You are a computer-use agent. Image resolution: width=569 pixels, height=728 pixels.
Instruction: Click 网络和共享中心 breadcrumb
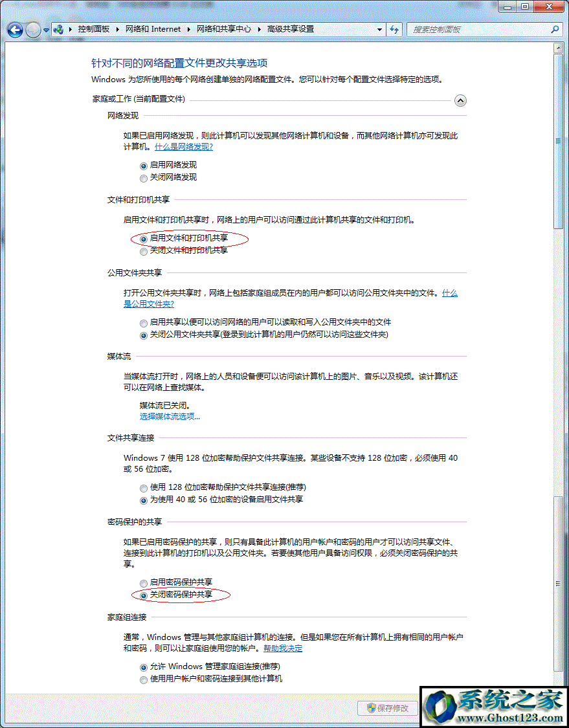224,28
